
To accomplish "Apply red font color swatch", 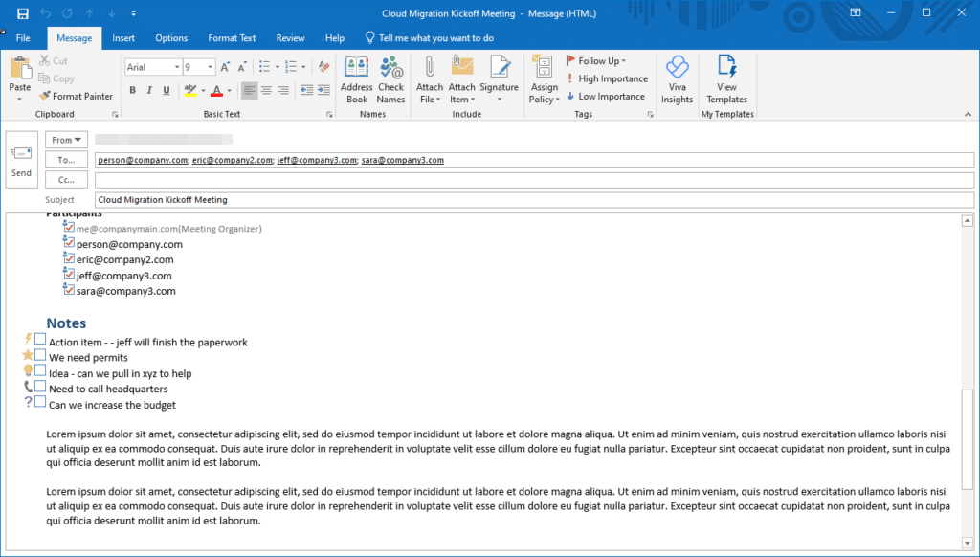I will (x=217, y=91).
